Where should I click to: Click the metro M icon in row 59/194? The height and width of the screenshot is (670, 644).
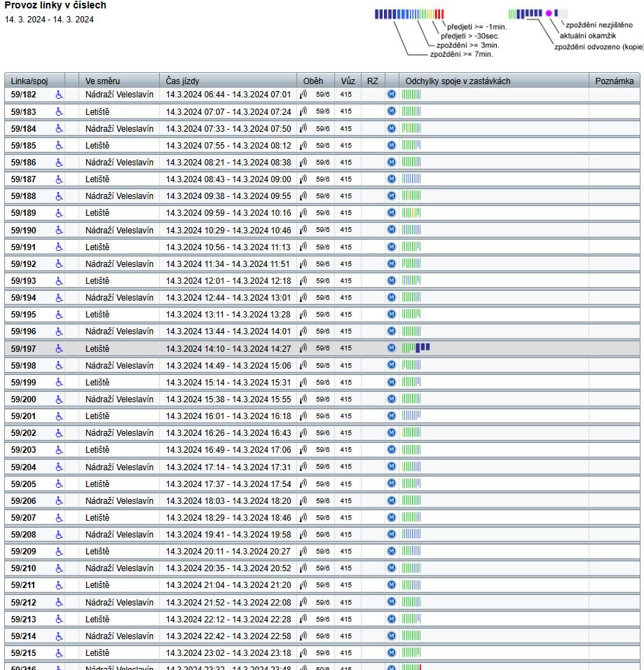[x=392, y=297]
